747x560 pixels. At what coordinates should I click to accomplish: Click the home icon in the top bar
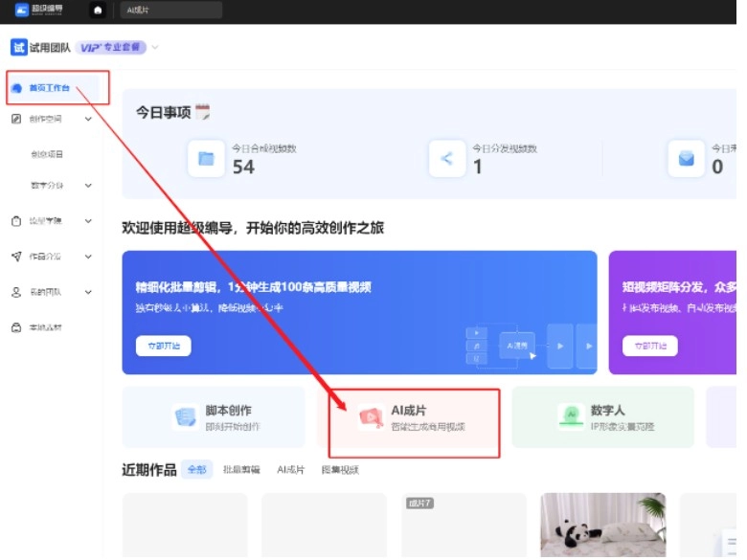point(98,11)
